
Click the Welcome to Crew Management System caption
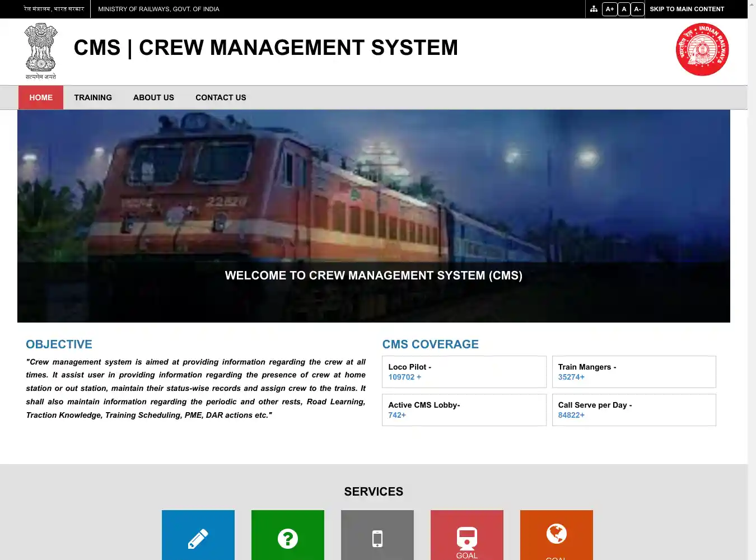374,276
